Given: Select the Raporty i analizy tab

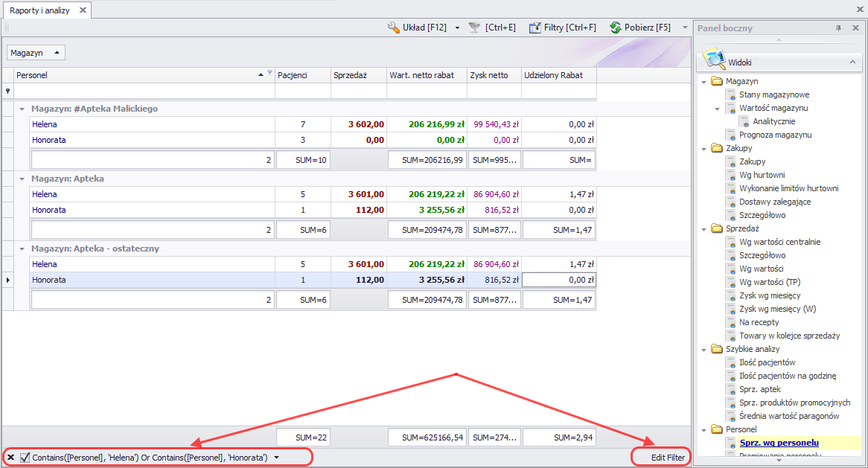Looking at the screenshot, I should point(39,10).
